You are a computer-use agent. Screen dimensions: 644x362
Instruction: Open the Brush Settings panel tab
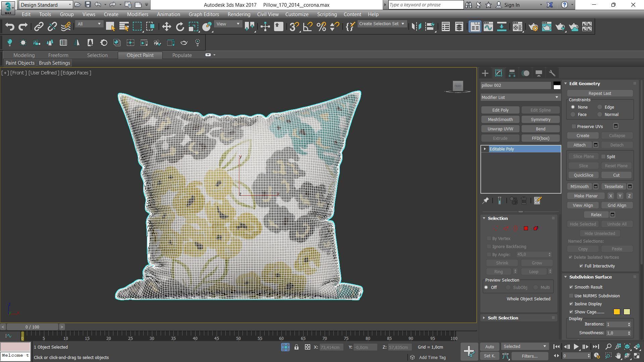(54, 63)
